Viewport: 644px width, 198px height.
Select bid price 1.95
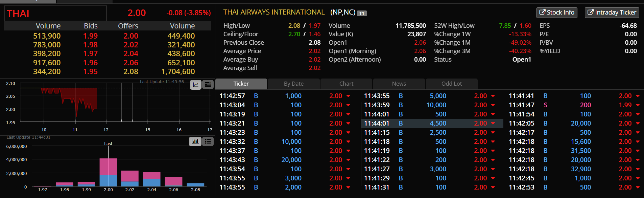click(x=90, y=71)
